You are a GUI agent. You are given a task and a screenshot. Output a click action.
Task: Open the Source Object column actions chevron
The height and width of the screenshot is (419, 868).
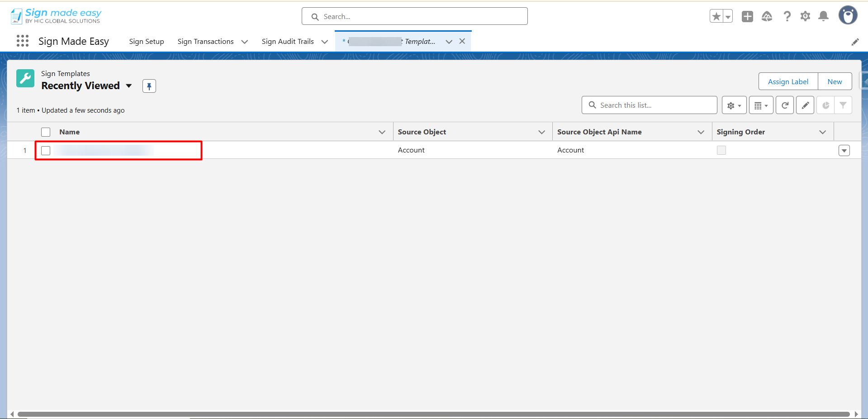coord(542,132)
